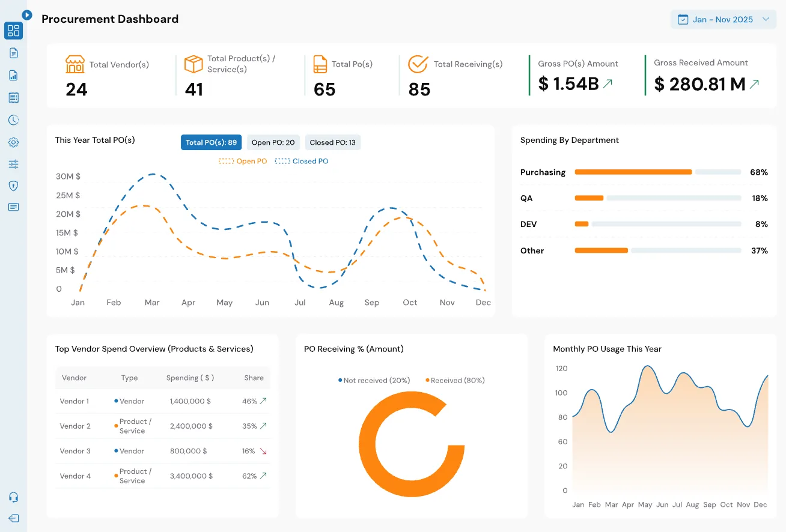
Task: Open the security shield icon in sidebar
Action: (x=13, y=186)
